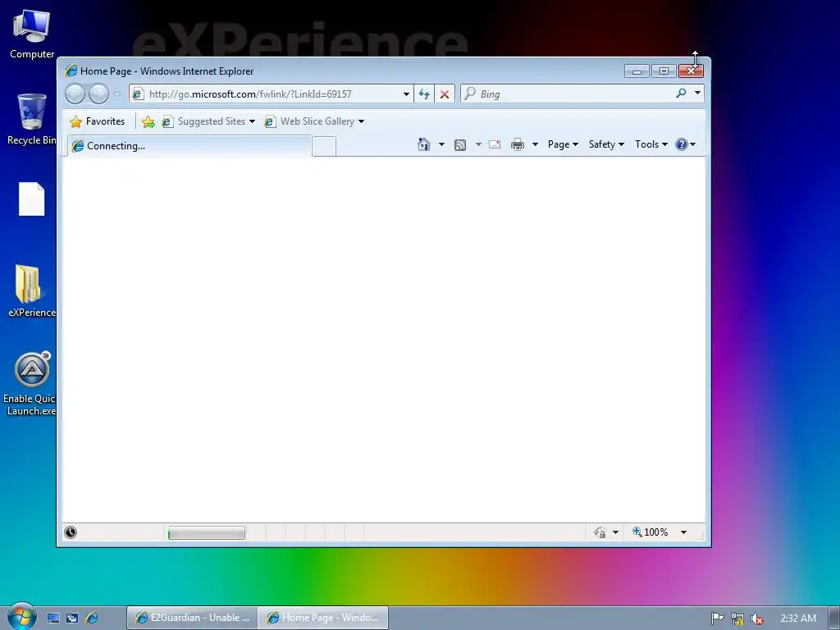
Task: Open Web Slice Gallery link
Action: pyautogui.click(x=314, y=121)
